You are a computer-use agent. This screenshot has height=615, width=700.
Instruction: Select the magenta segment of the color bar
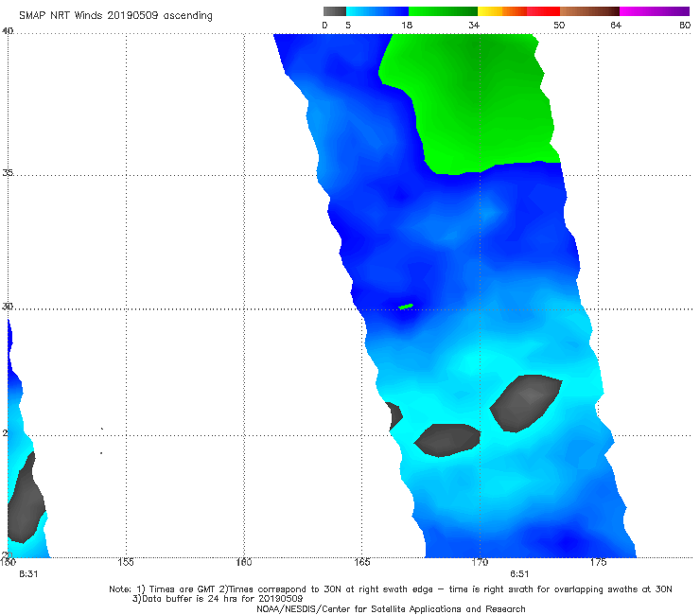[x=655, y=11]
